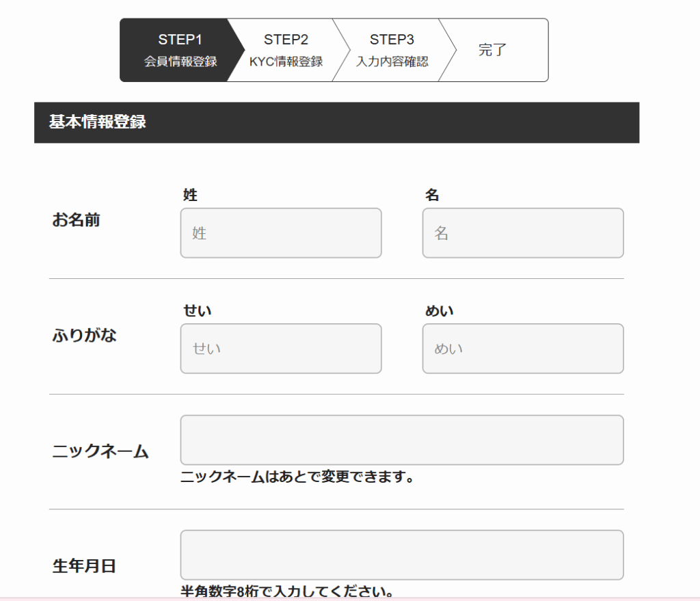Click the 生年月日 row label
This screenshot has width=700, height=601.
[x=84, y=567]
